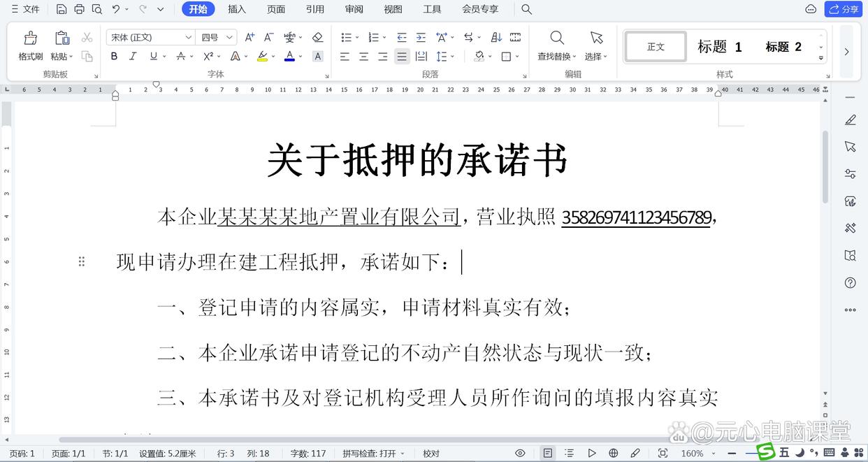The height and width of the screenshot is (462, 868).
Task: Toggle Bold formatting
Action: pos(114,56)
